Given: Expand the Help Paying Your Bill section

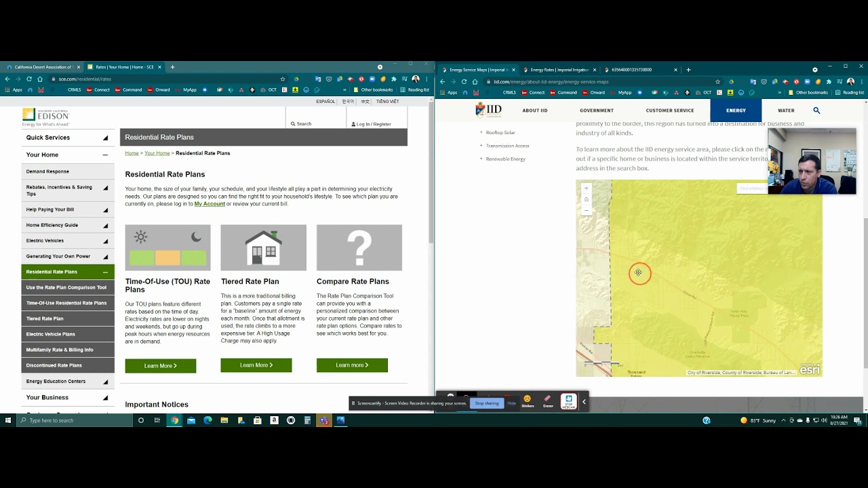Looking at the screenshot, I should (105, 210).
